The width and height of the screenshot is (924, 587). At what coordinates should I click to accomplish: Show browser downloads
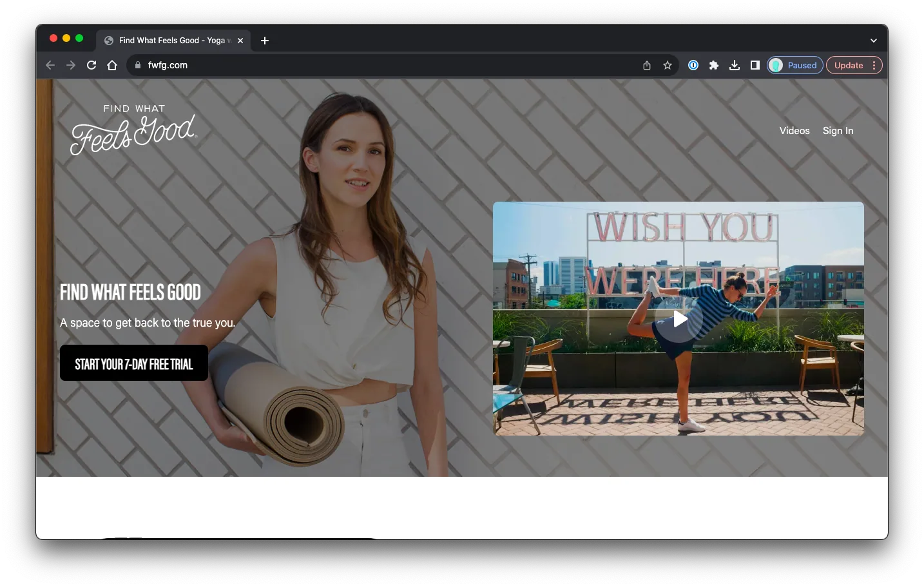(735, 65)
